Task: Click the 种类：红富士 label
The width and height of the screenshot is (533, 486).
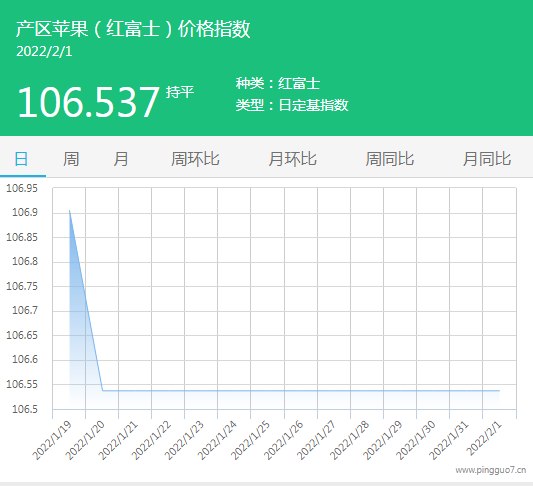Action: click(278, 84)
